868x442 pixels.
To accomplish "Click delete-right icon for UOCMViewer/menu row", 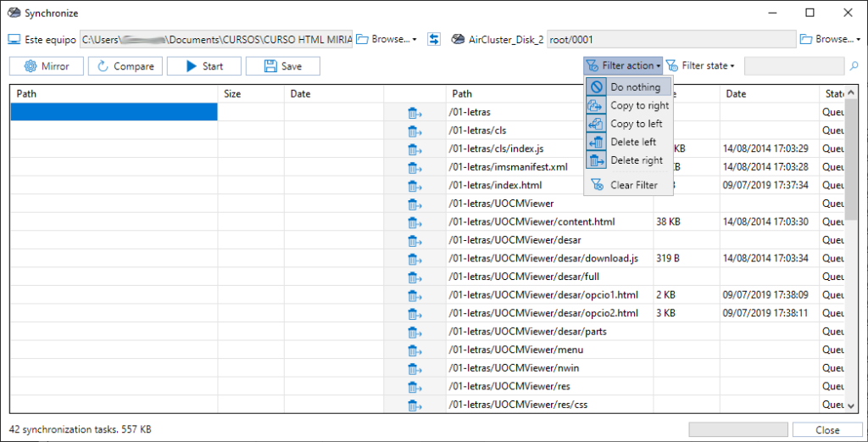I will pyautogui.click(x=415, y=350).
